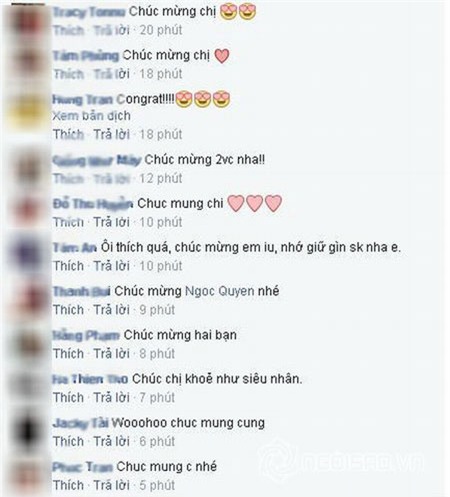This screenshot has width=450, height=497.
Task: Open commenter name before Wooohoo chuc mung
Action: click(81, 423)
